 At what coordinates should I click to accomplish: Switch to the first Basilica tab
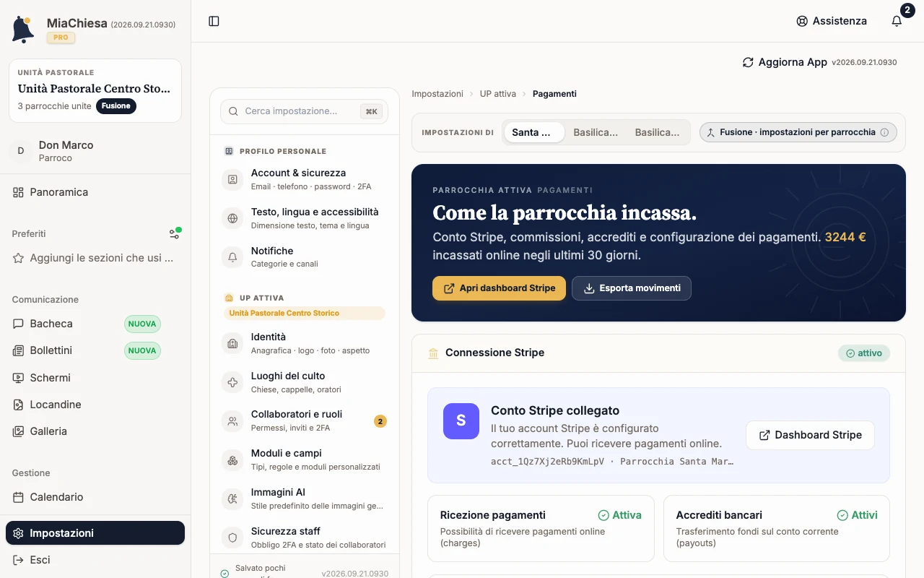(x=596, y=132)
